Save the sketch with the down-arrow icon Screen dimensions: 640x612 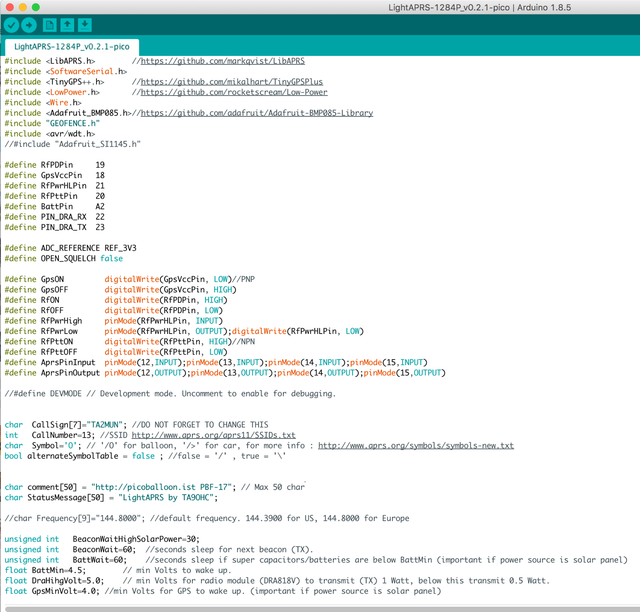[x=85, y=24]
